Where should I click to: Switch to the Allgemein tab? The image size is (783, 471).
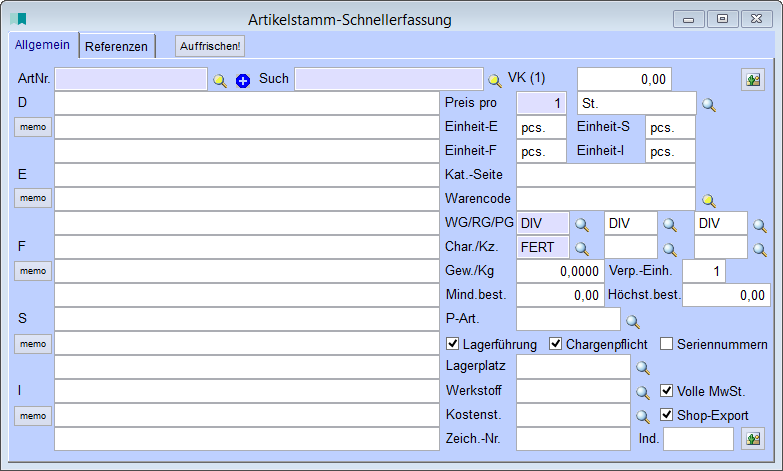42,45
